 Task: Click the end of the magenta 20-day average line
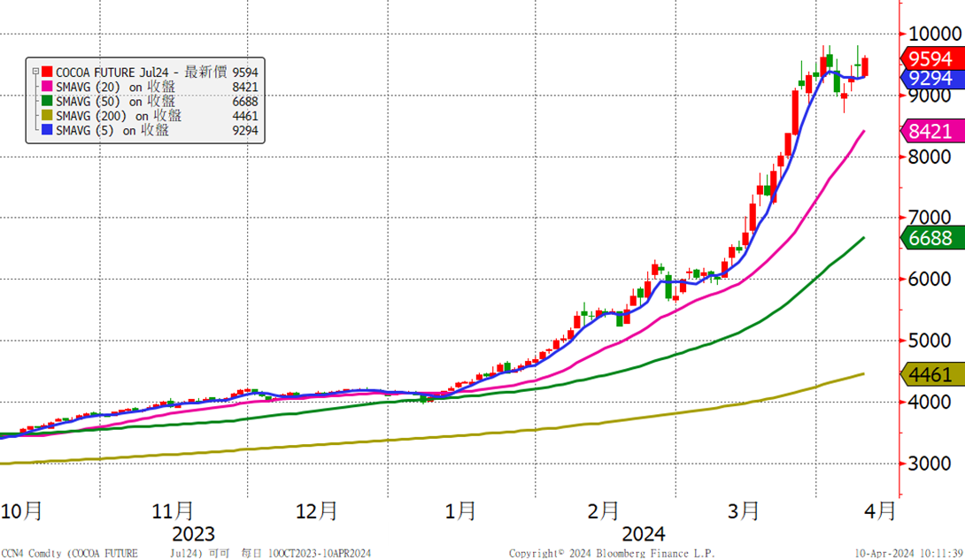(863, 132)
